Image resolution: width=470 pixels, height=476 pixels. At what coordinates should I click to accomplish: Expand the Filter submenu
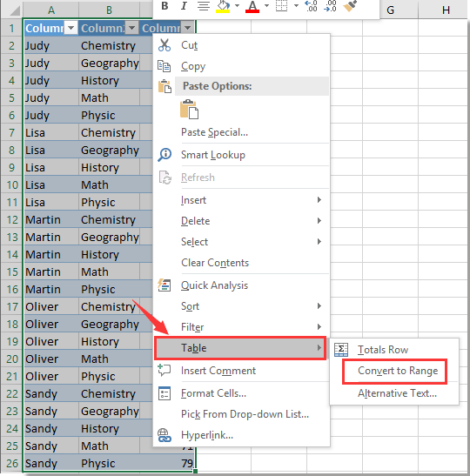241,327
